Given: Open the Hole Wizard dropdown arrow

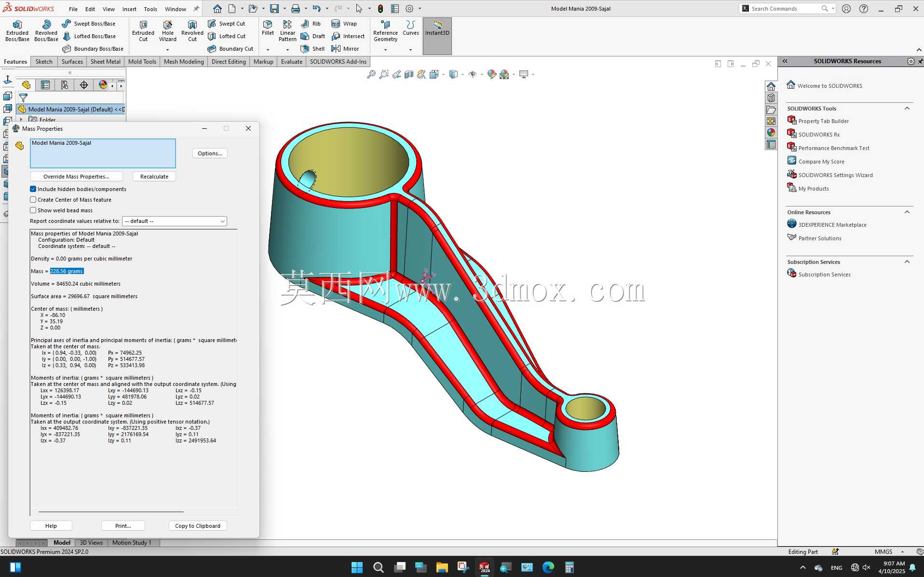Looking at the screenshot, I should click(168, 49).
